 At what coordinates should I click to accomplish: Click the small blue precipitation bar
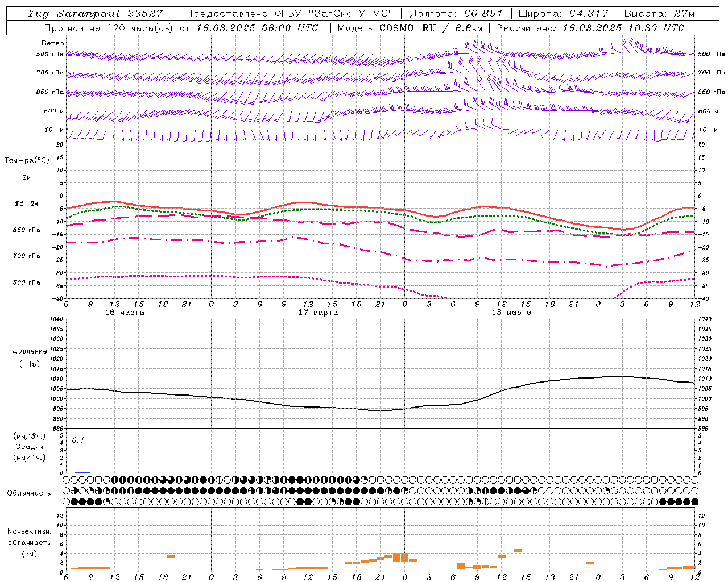pos(78,472)
